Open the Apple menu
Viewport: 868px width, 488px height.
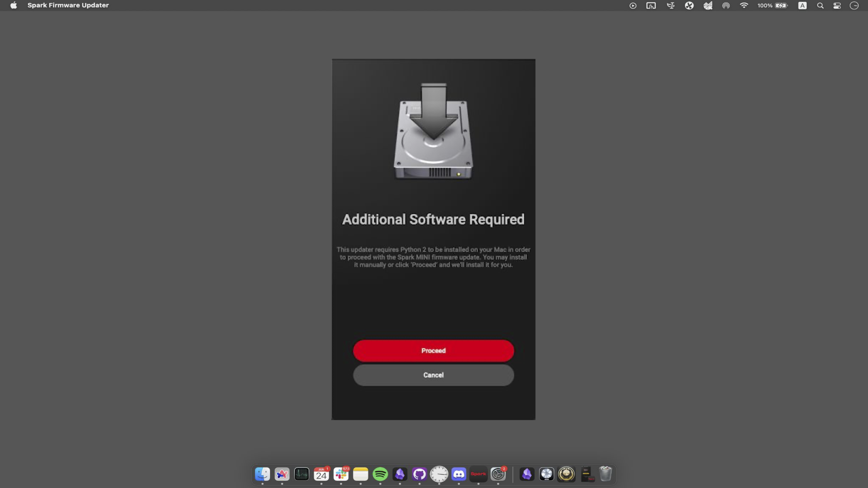click(14, 5)
